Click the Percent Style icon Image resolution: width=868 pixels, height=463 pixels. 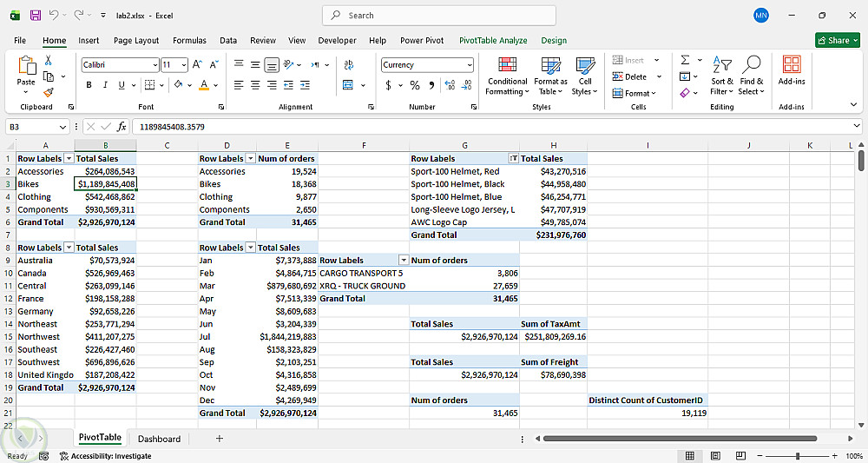415,85
